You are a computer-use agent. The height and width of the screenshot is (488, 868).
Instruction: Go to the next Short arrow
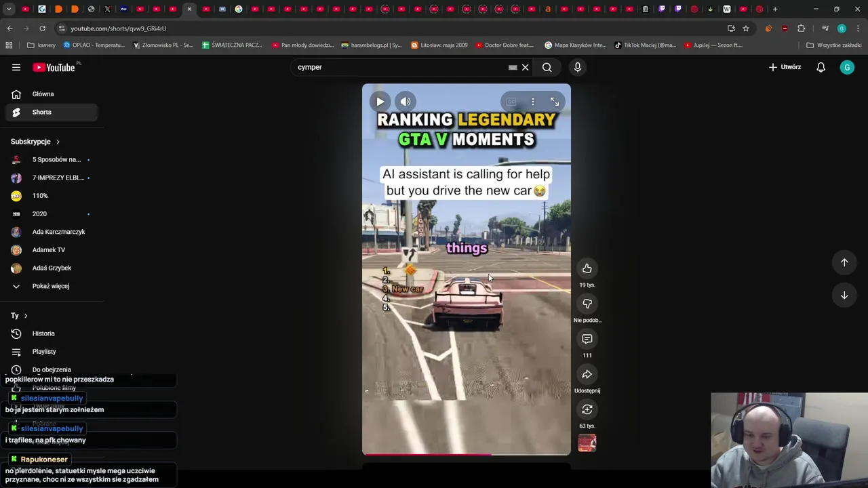pos(844,295)
